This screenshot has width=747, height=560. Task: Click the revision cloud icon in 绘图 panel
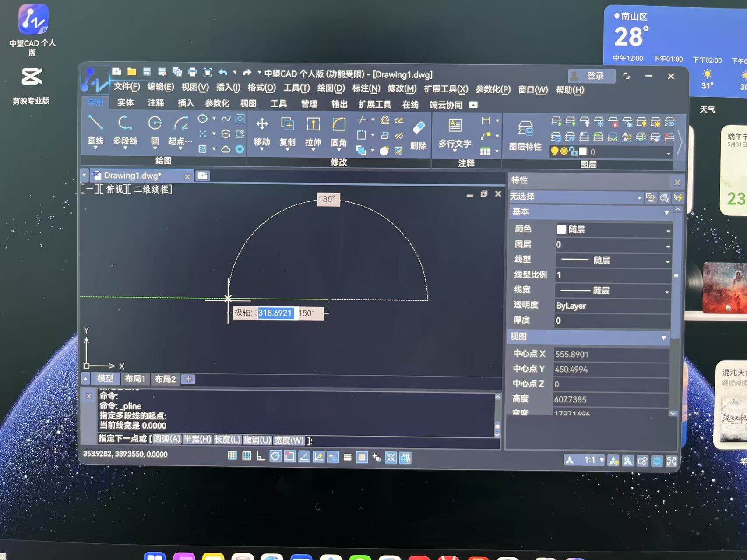tap(226, 149)
